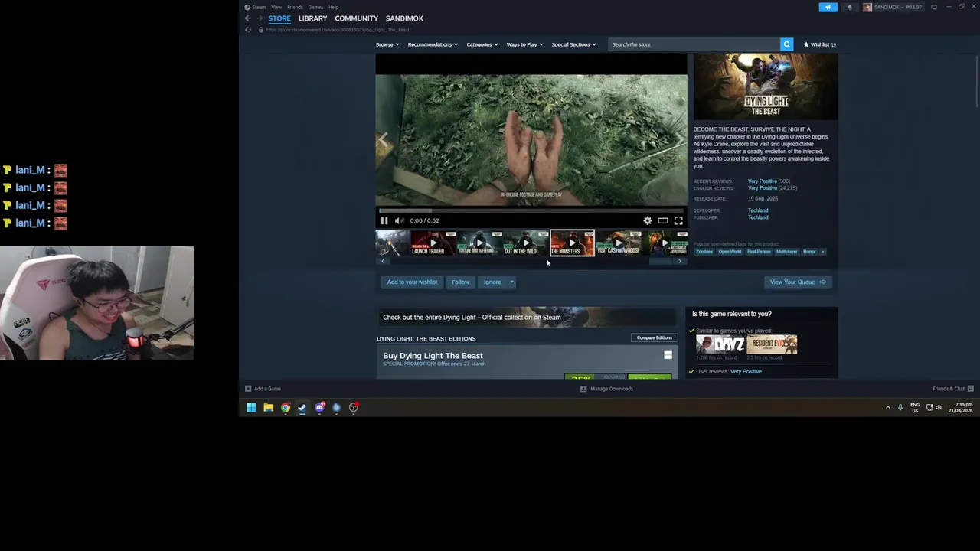The width and height of the screenshot is (980, 551).
Task: Click the SANDIMOK avatar picture
Action: 867,7
